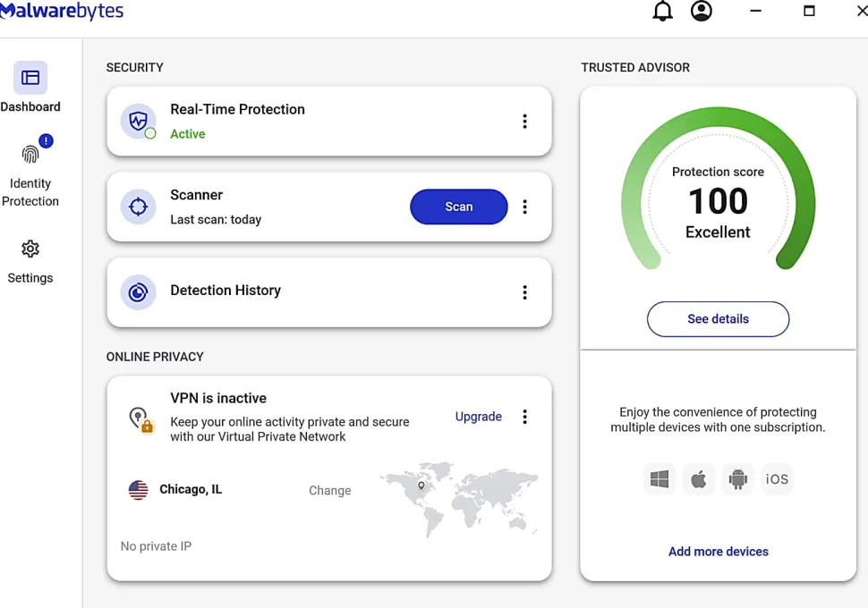868x608 pixels.
Task: Minimize the Malwarebytes window
Action: click(755, 11)
